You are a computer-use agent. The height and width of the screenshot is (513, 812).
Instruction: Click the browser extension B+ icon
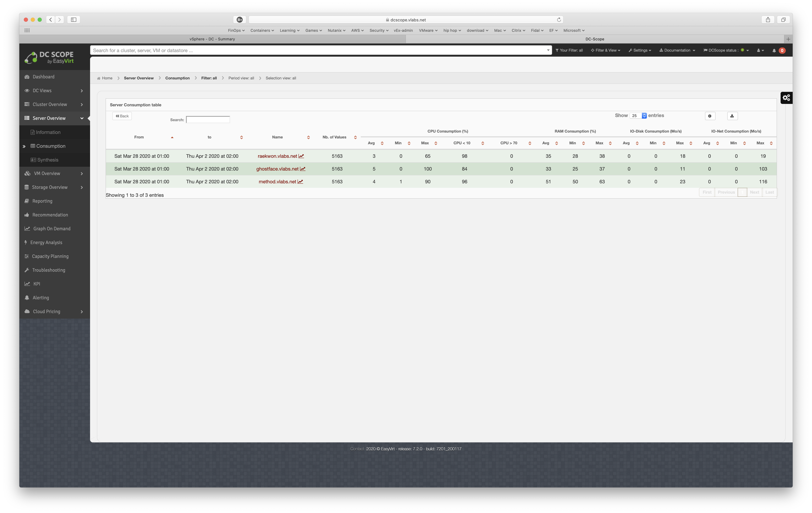(x=239, y=20)
